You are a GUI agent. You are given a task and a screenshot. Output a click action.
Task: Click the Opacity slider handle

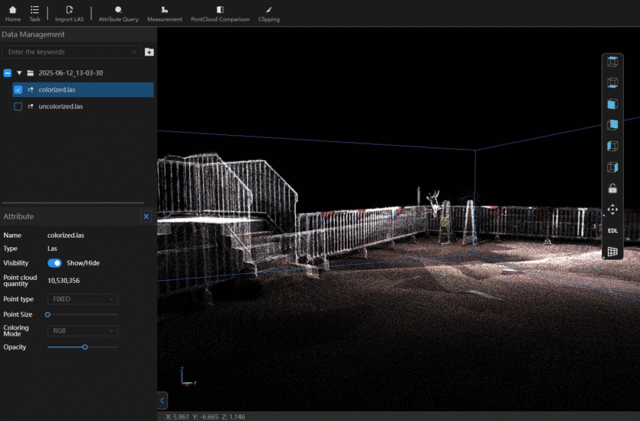tap(85, 347)
